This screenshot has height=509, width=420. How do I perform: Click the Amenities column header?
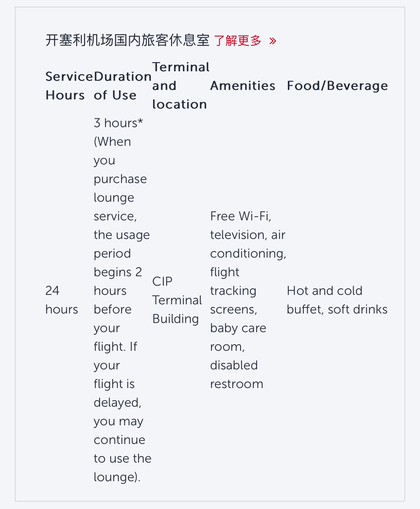243,86
